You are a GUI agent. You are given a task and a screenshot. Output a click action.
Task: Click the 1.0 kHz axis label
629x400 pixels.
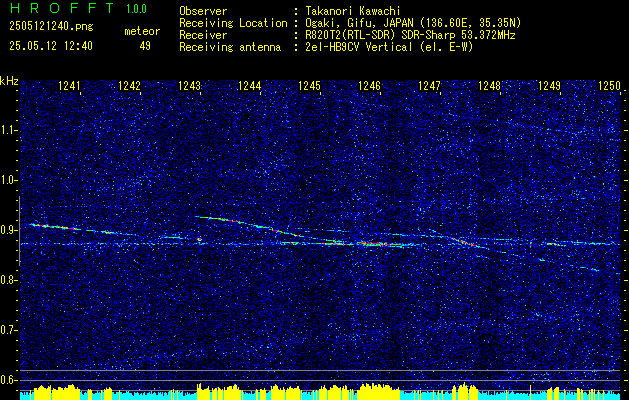tap(9, 180)
